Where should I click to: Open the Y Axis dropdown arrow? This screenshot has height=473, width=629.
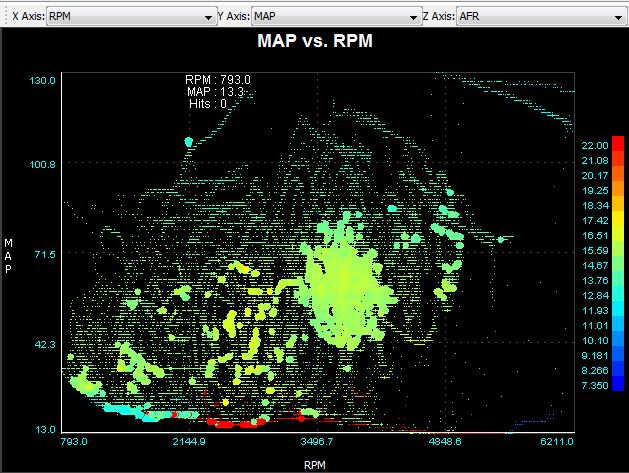[414, 17]
